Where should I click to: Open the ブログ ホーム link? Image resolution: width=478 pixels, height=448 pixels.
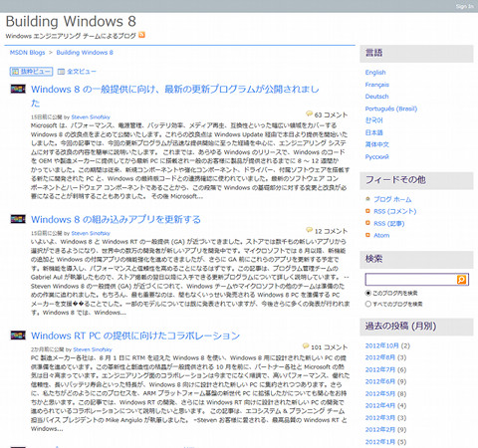tap(392, 199)
